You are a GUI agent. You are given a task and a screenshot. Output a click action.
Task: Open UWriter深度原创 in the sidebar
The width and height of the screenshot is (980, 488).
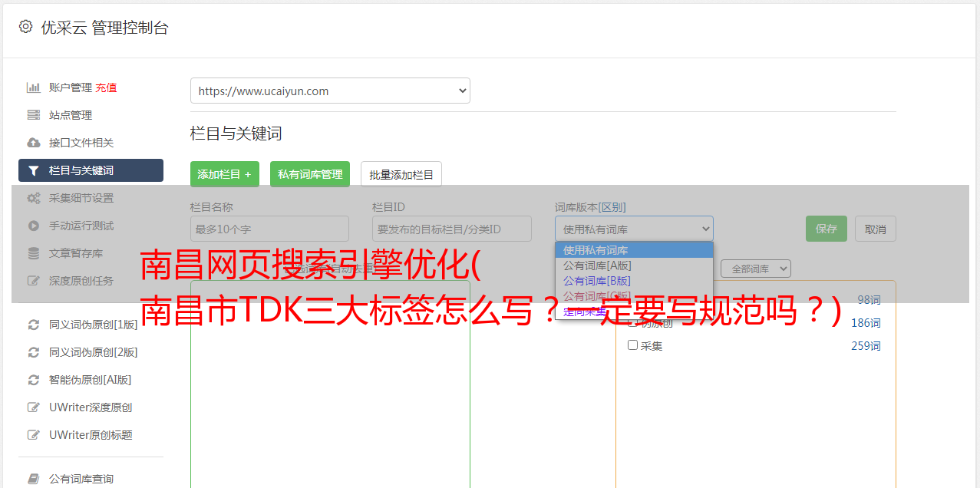[x=91, y=407]
